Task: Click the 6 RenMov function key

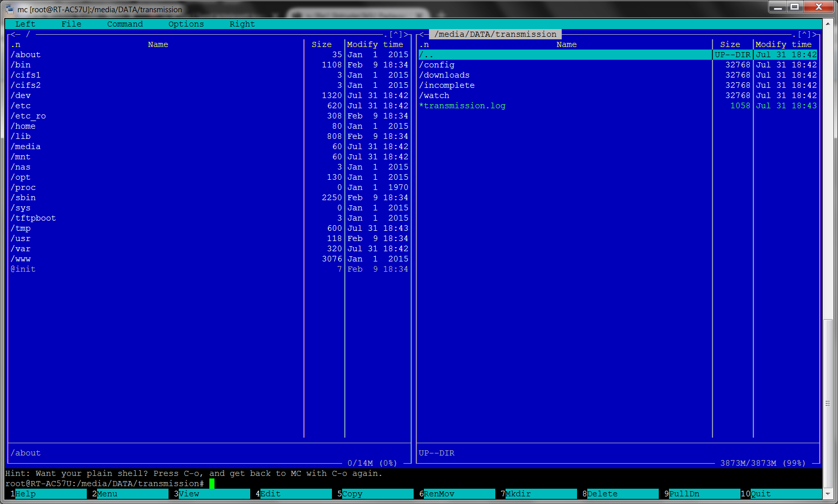Action: (457, 494)
